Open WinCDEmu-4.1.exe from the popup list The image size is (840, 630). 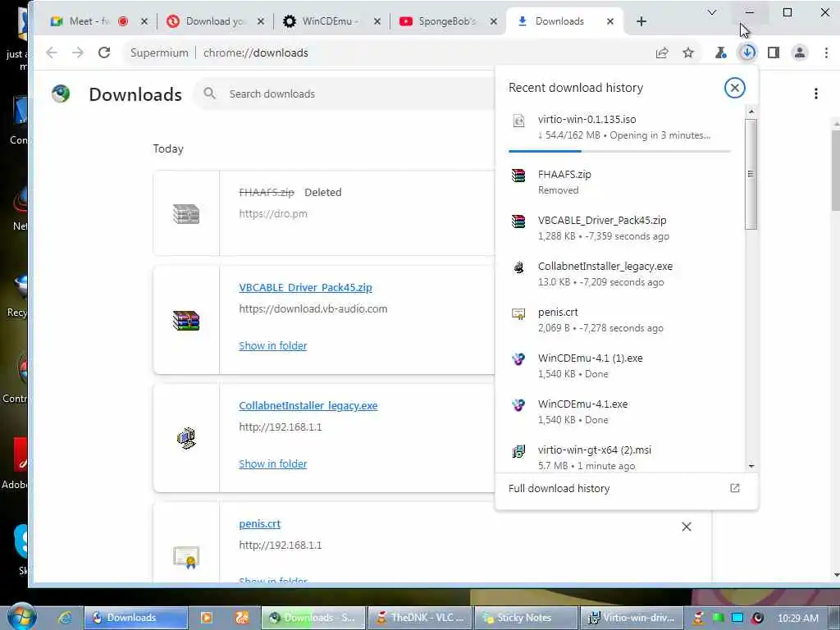[620, 412]
